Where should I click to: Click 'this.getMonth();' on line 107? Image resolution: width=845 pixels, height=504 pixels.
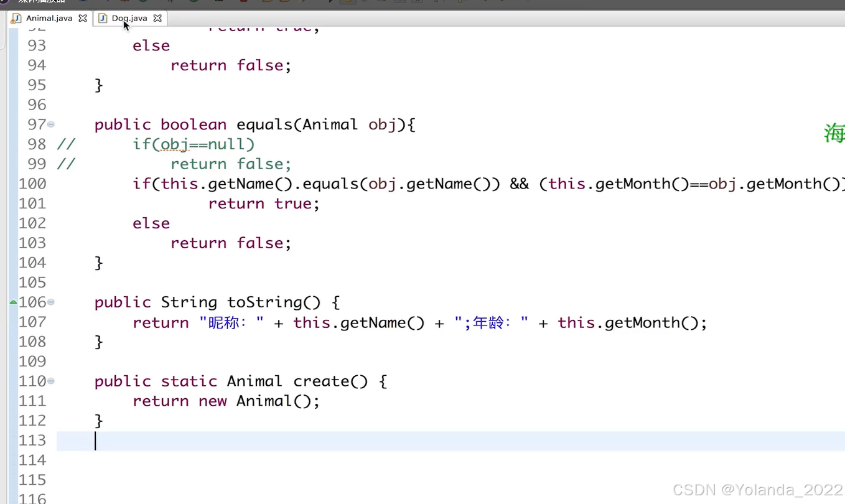(x=632, y=322)
